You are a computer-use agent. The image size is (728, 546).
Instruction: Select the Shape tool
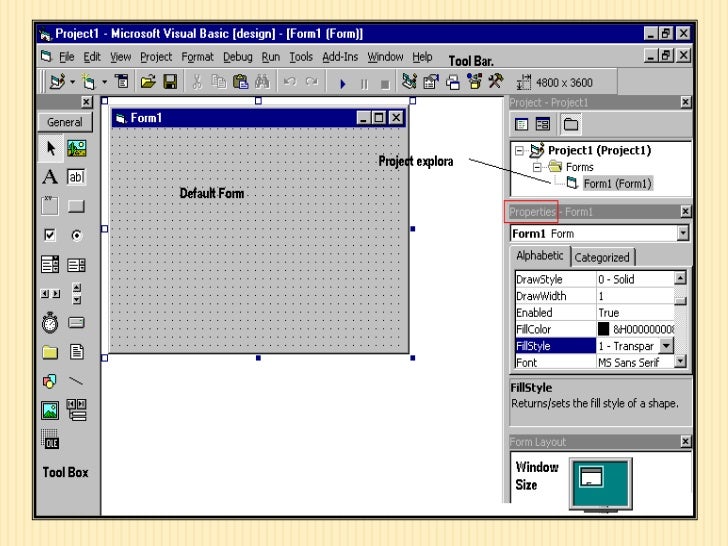(x=50, y=382)
